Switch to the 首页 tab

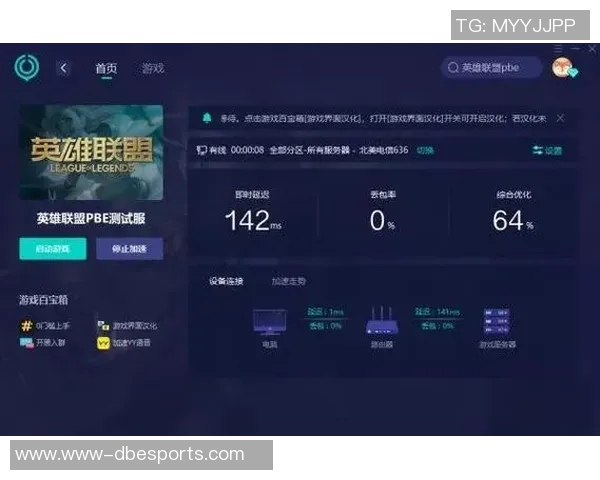click(106, 69)
